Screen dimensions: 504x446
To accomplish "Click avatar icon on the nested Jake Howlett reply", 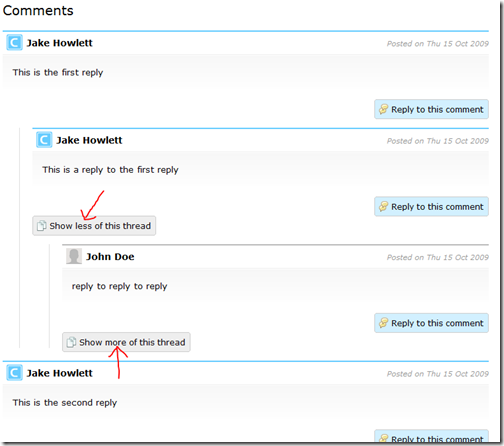I will [44, 140].
